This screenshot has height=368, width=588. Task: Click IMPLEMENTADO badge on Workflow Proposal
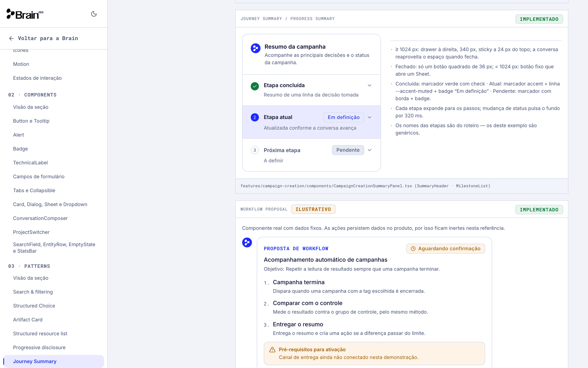click(539, 210)
